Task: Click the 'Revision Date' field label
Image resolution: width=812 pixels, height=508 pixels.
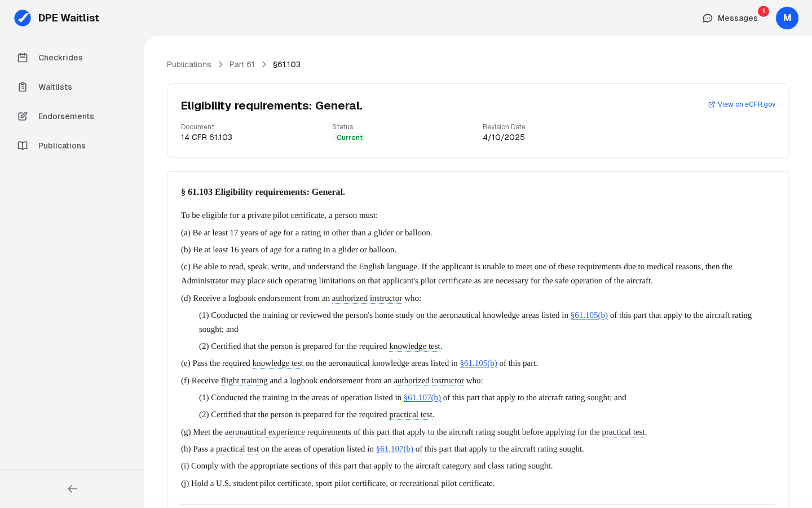Action: [x=504, y=127]
